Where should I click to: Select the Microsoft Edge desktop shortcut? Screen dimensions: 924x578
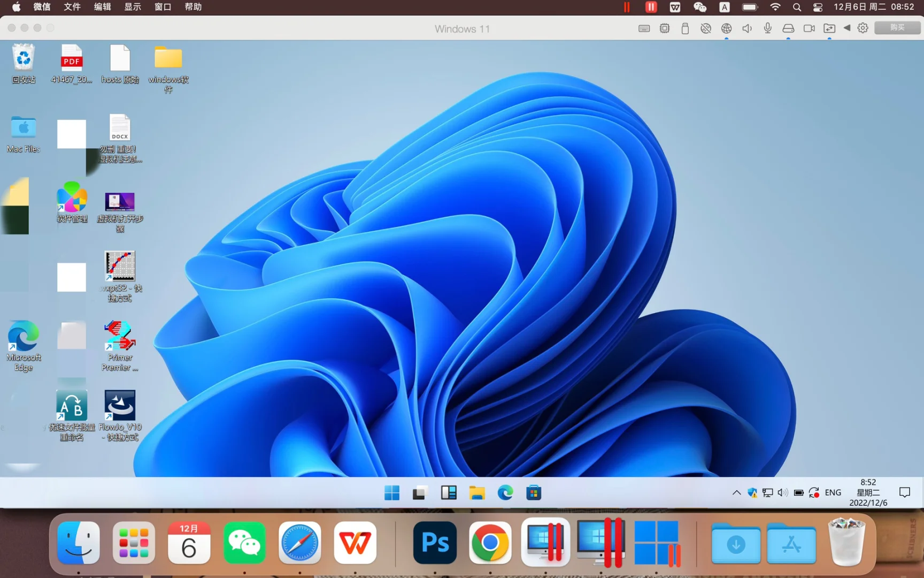pyautogui.click(x=24, y=346)
